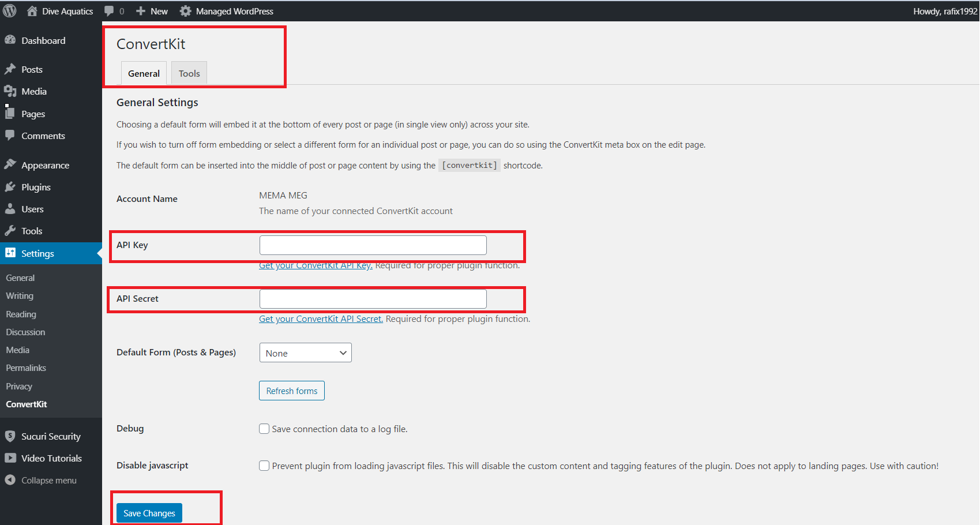Click inside the API Secret field
The height and width of the screenshot is (525, 980).
(x=373, y=298)
